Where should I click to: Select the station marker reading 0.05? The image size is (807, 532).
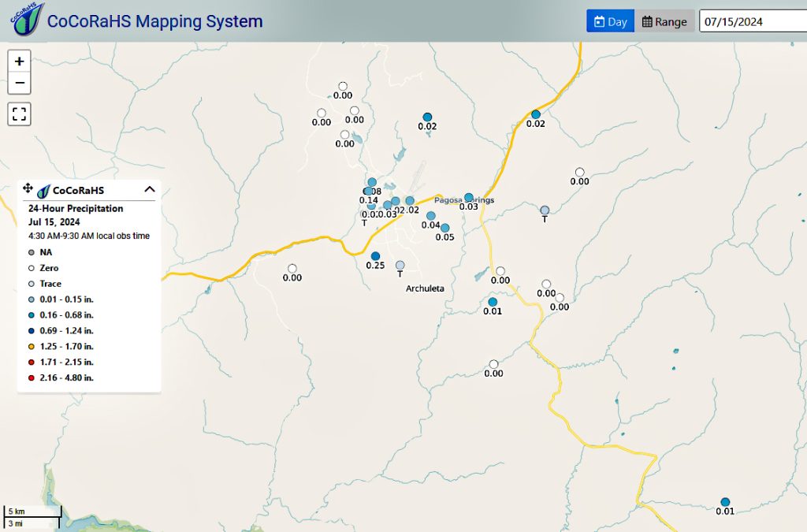pyautogui.click(x=444, y=228)
